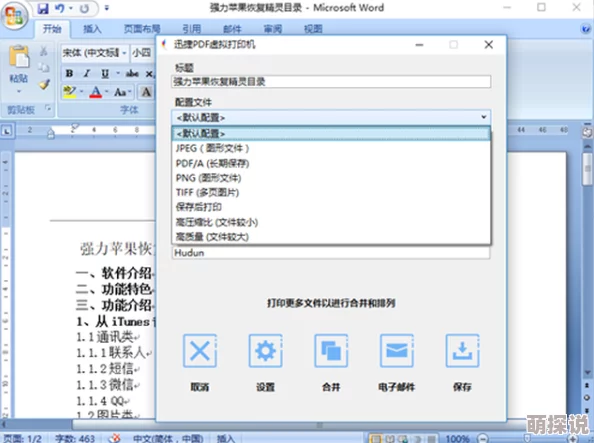Open the 页面布局 ribbon tab
This screenshot has width=594, height=443.
(142, 29)
